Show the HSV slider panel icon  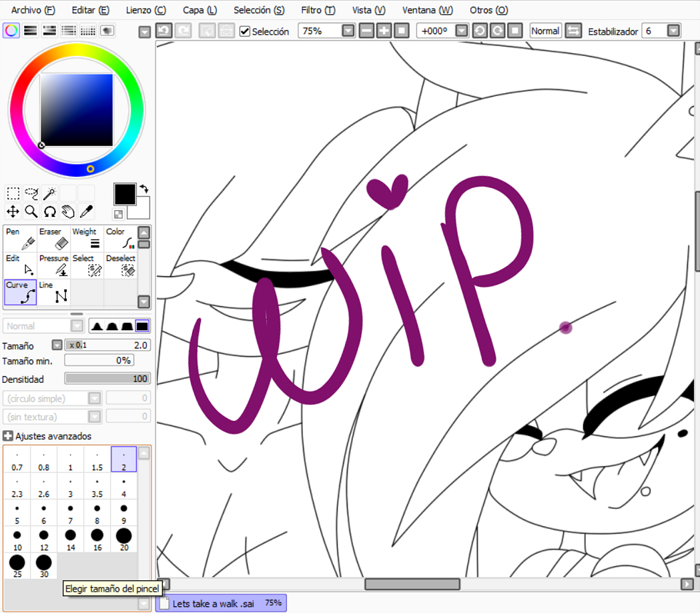[49, 31]
